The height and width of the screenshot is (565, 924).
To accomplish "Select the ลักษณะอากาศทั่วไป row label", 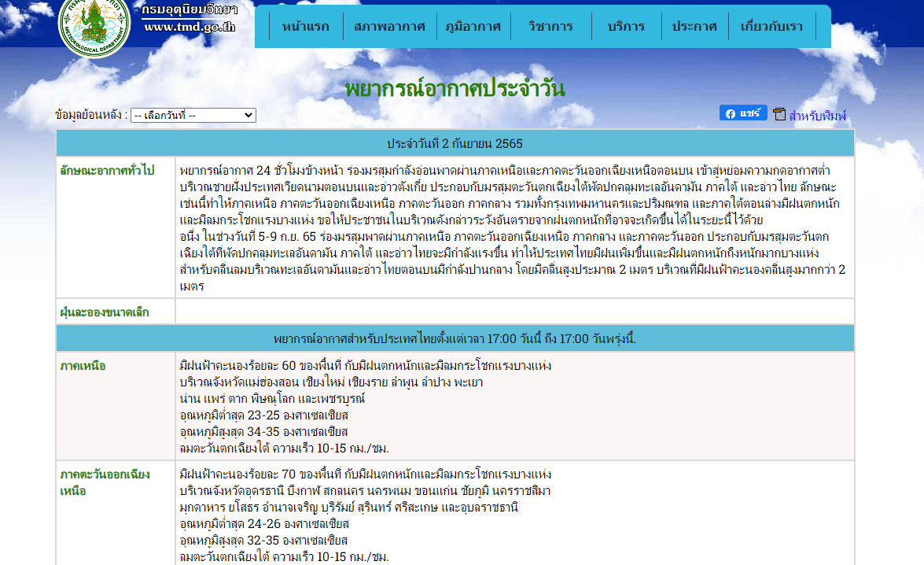I will click(107, 170).
